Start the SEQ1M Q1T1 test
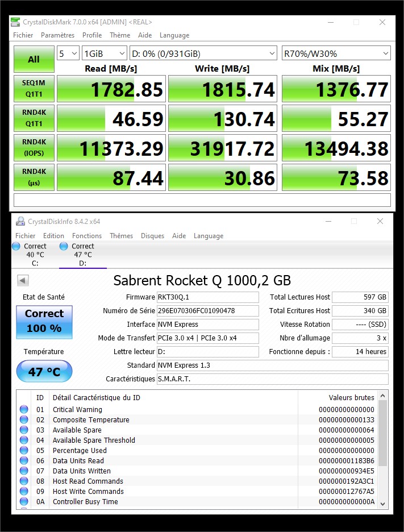404x532 pixels. [34, 89]
